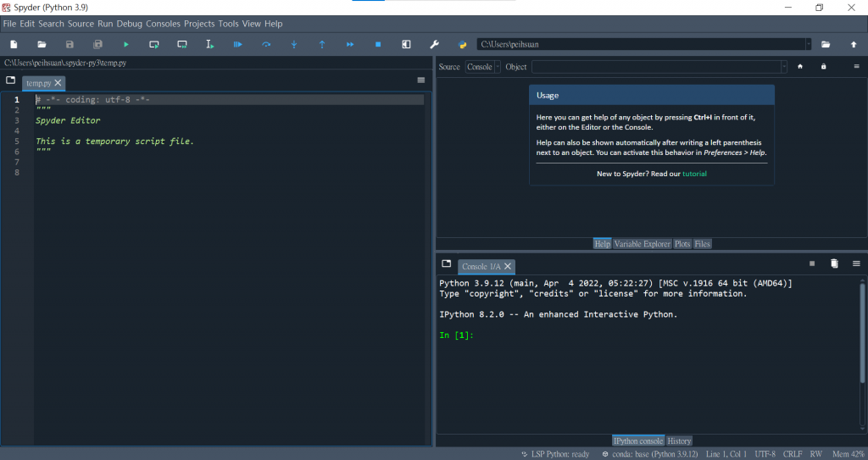Save the current file via toolbar icon

(70, 44)
